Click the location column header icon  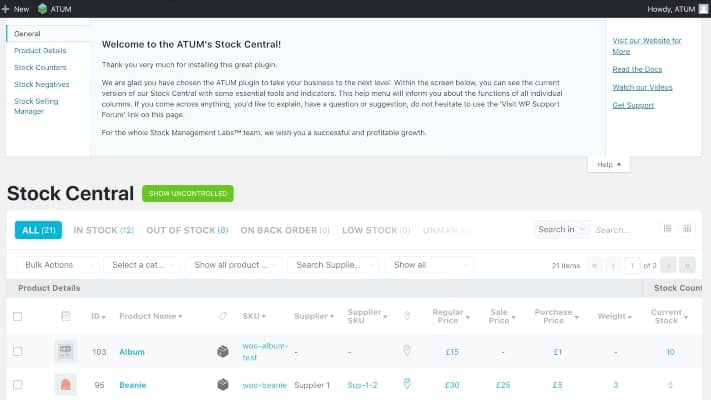[x=407, y=316]
